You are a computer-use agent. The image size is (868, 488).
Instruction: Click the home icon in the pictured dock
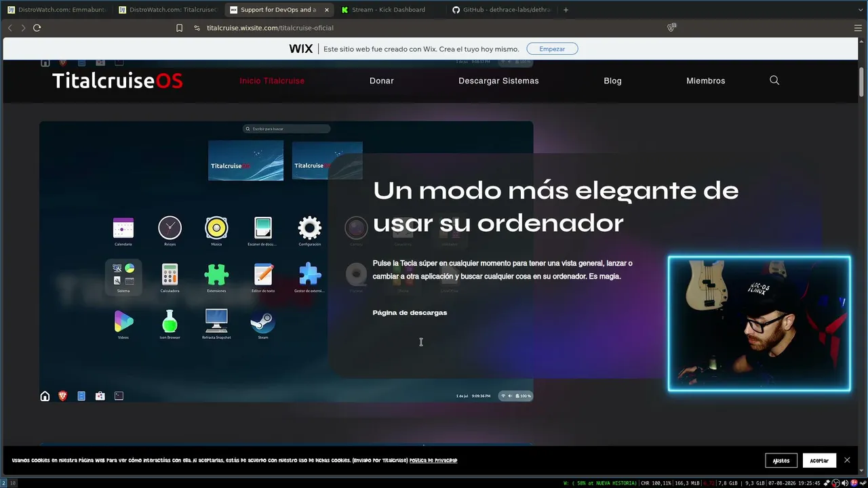coord(45,396)
